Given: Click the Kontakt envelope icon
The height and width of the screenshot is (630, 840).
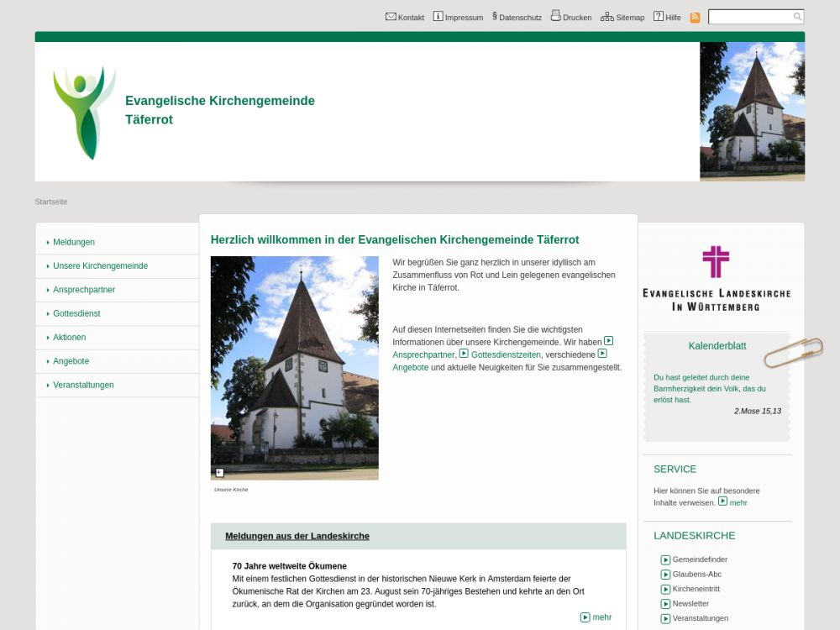Looking at the screenshot, I should (x=391, y=17).
